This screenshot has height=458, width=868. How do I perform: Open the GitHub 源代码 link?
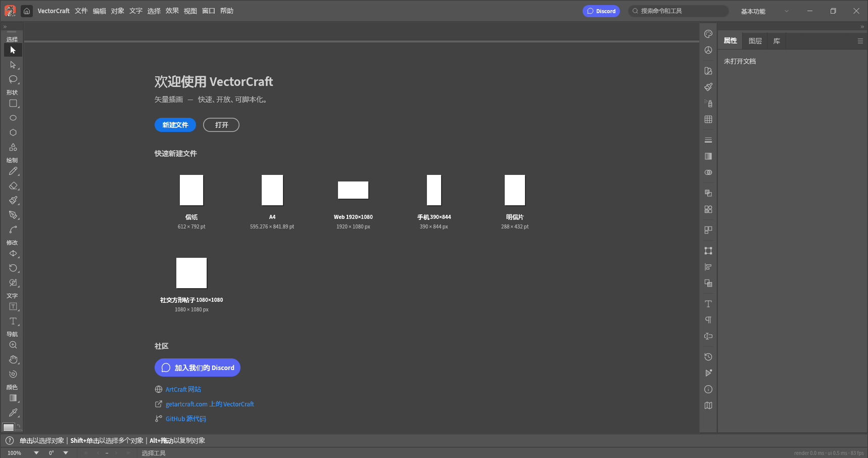tap(186, 419)
